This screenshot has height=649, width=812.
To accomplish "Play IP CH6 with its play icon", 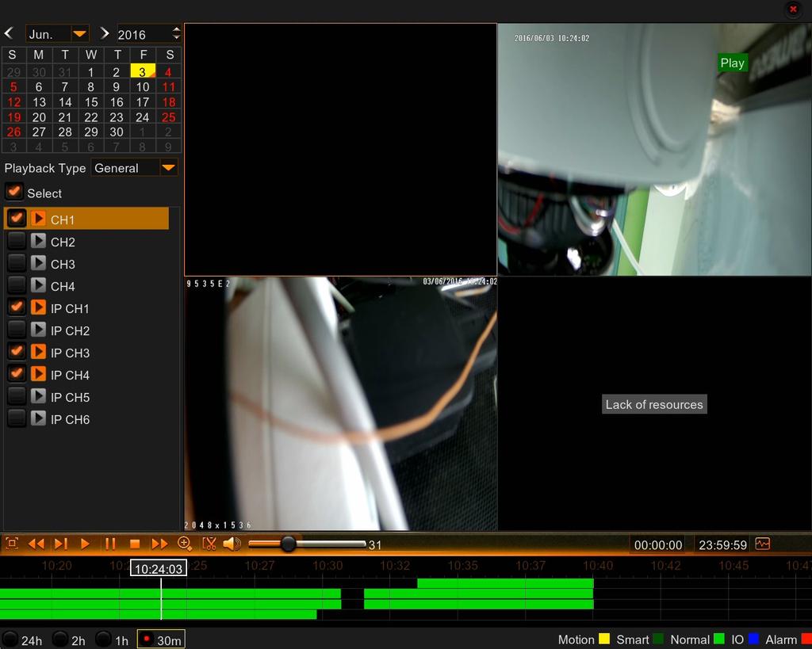I will 38,418.
